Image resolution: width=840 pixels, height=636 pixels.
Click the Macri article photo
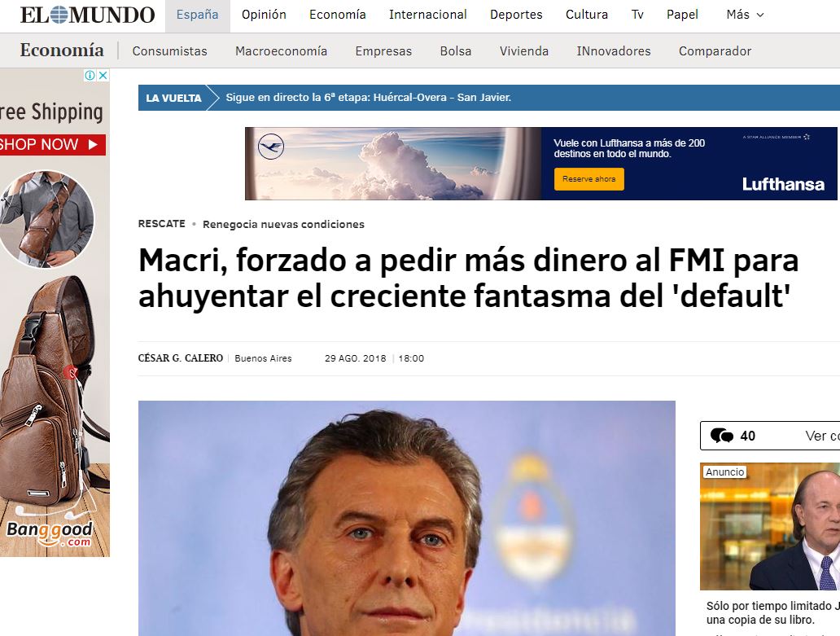(x=407, y=518)
